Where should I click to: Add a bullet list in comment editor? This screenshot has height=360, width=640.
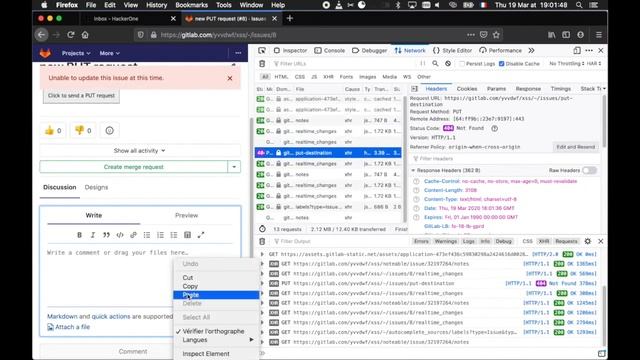pyautogui.click(x=147, y=235)
